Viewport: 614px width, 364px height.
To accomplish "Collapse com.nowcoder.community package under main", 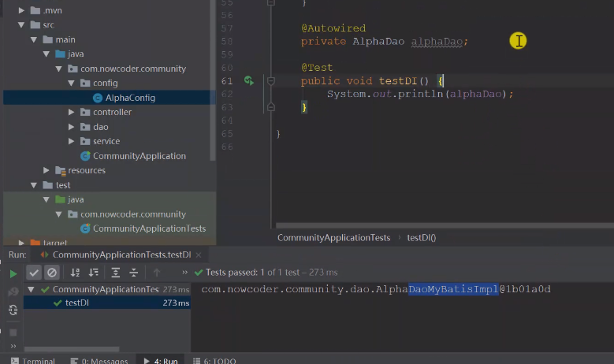I will (x=59, y=69).
